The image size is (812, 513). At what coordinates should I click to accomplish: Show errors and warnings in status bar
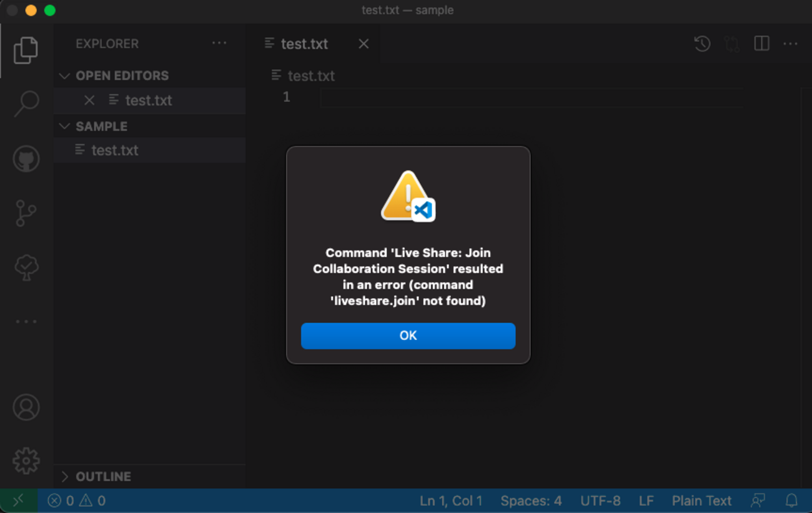(x=77, y=501)
